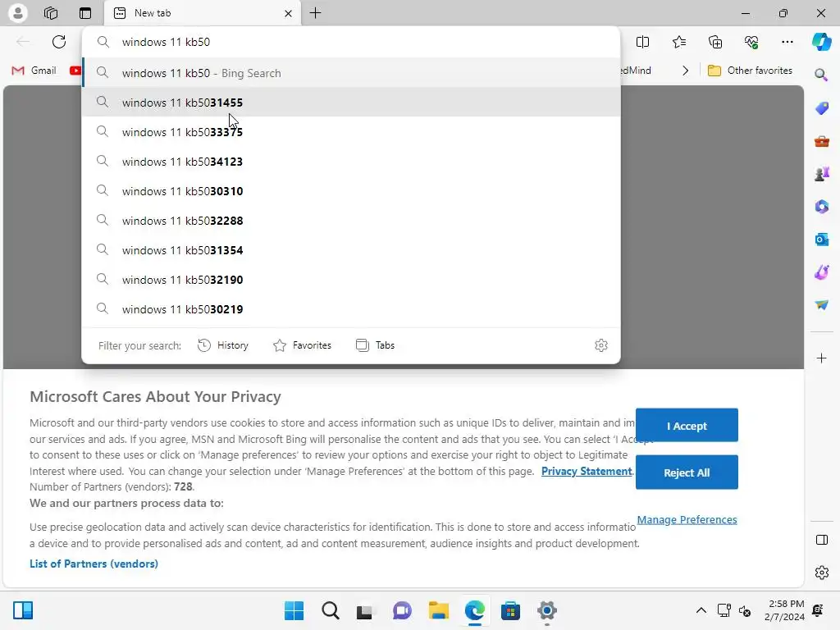The width and height of the screenshot is (840, 630).
Task: Open the taskbar notification bell icon
Action: pos(818,610)
